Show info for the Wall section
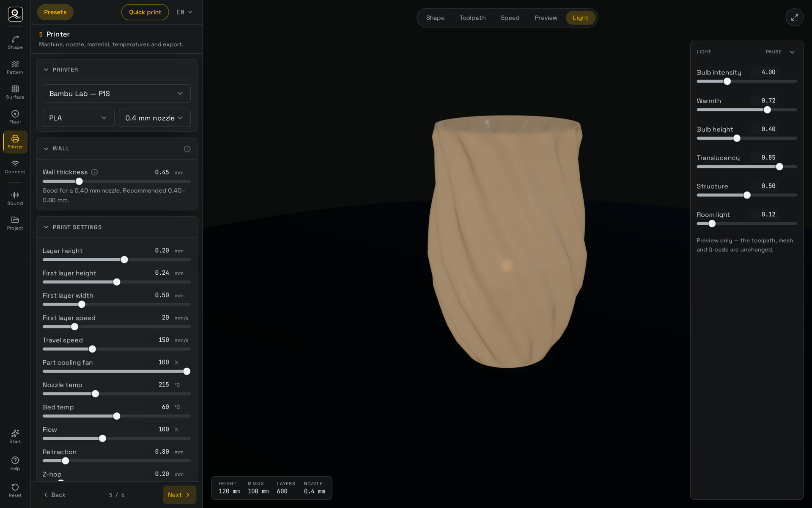 (x=187, y=149)
